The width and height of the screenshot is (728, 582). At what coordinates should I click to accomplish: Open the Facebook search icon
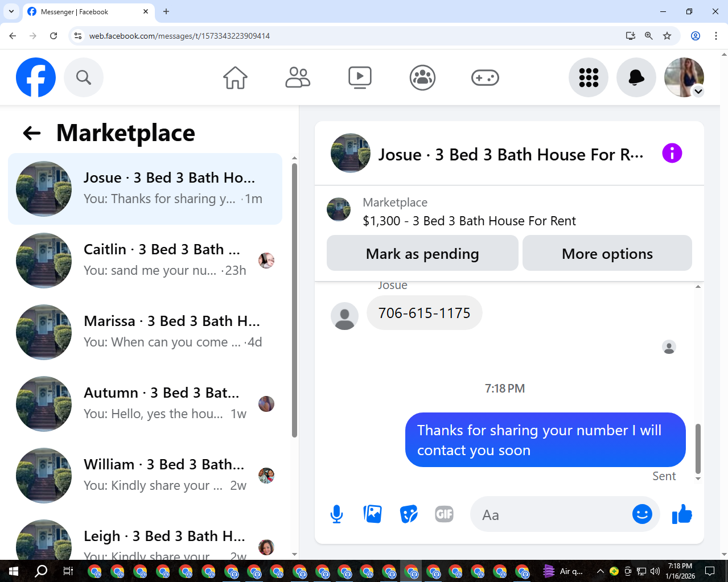(x=84, y=77)
